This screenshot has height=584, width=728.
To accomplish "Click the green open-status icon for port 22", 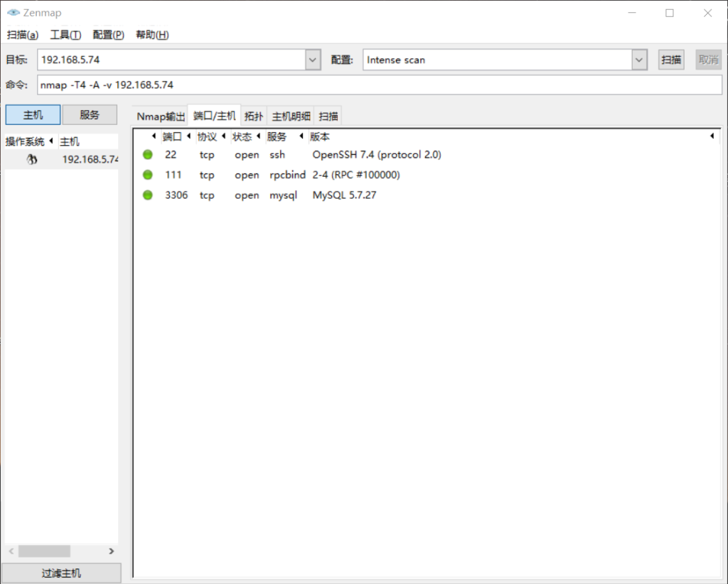I will point(148,155).
